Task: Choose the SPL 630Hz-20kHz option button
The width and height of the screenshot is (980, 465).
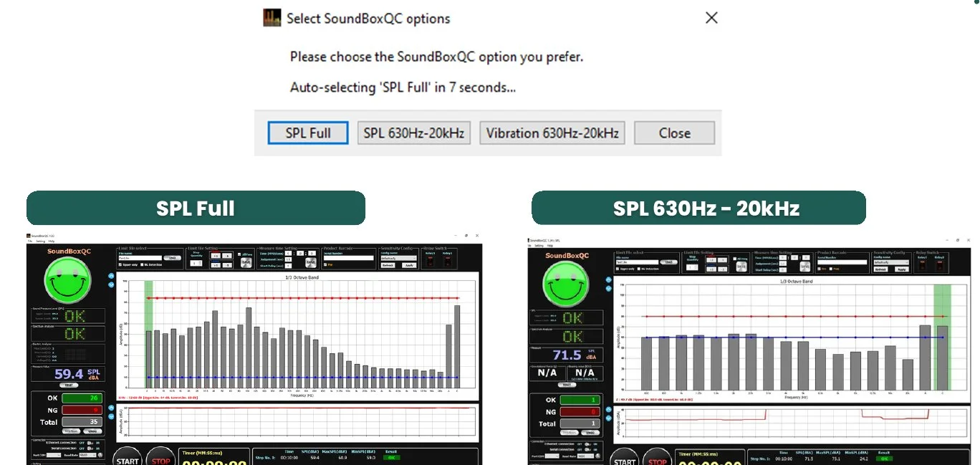Action: pyautogui.click(x=413, y=133)
